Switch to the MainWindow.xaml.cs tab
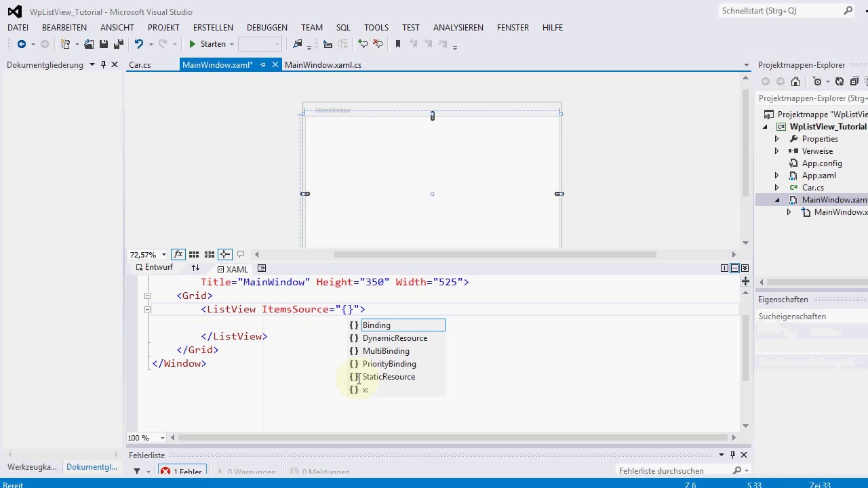The image size is (868, 488). [x=323, y=65]
